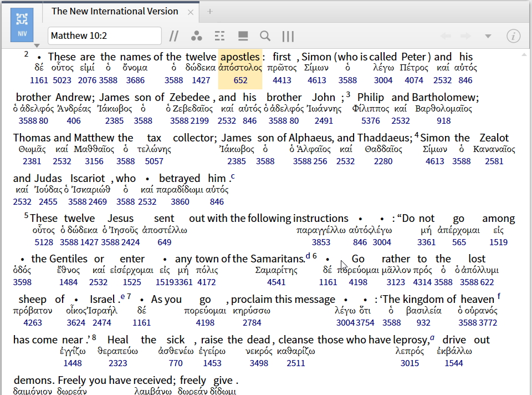This screenshot has width=532, height=395.
Task: Click Strong's number 4263 under sheep
Action: 33,323
